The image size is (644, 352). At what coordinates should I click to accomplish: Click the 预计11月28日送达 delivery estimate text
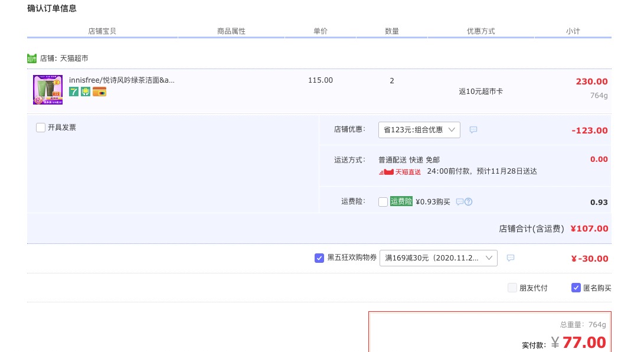tap(506, 171)
